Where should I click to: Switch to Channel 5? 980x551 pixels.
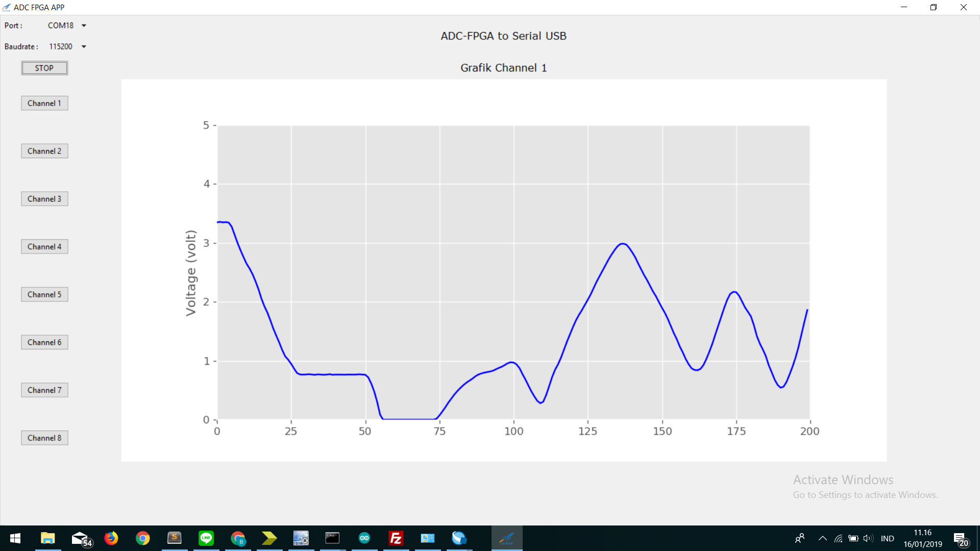[x=44, y=294]
